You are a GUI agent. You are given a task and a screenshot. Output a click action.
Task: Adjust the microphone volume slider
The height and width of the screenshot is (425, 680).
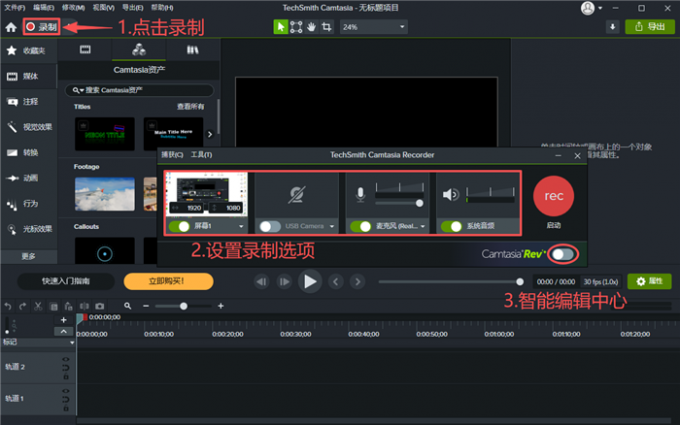pos(419,203)
